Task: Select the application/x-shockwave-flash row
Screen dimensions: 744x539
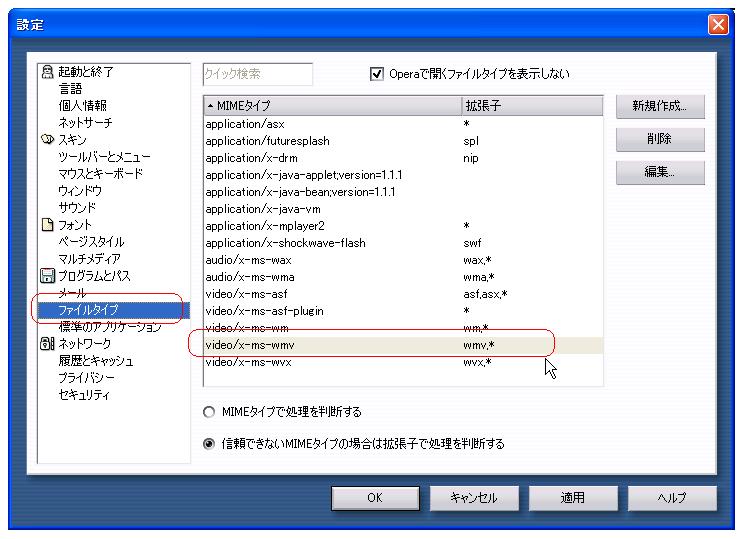Action: (x=403, y=243)
